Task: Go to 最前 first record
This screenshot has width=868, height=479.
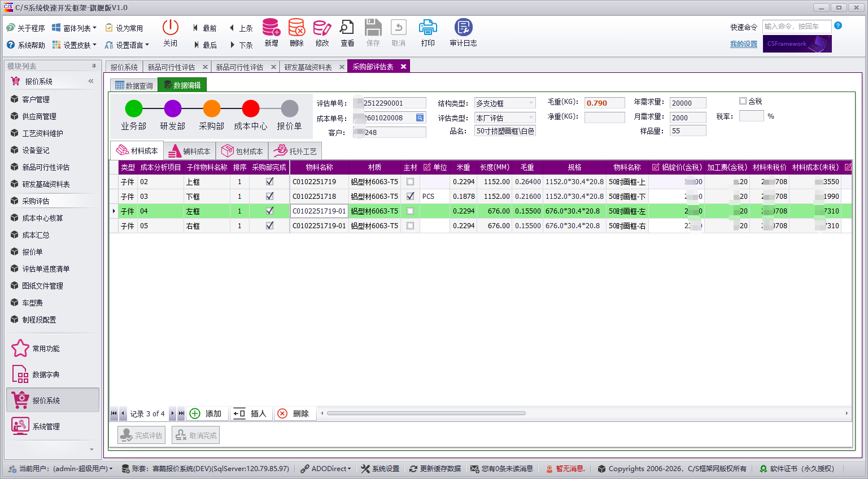Action: click(204, 28)
